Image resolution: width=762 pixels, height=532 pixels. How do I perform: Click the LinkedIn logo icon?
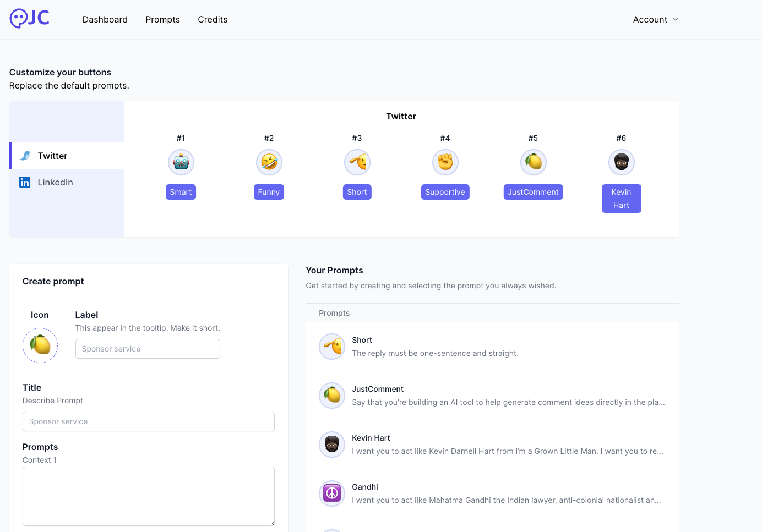click(x=25, y=182)
